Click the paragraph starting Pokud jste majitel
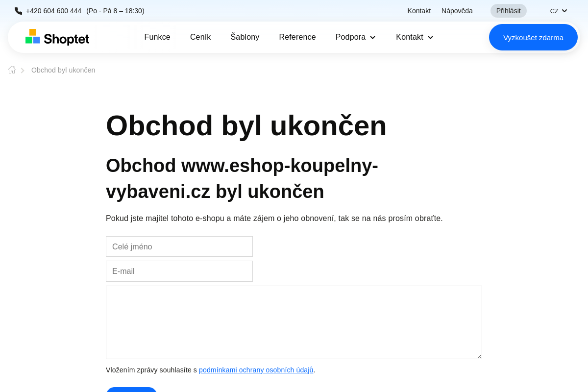This screenshot has height=392, width=588. [x=274, y=219]
